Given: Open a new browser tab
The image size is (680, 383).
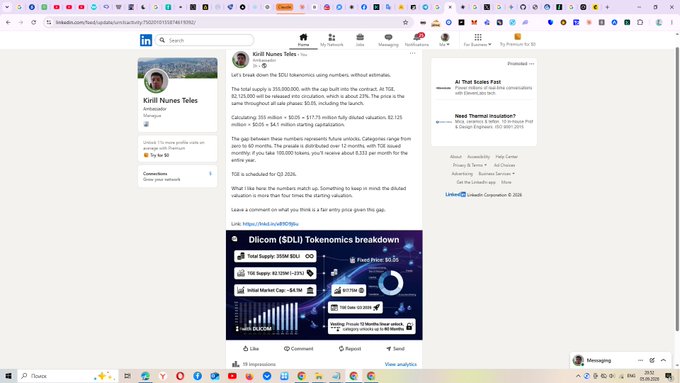Looking at the screenshot, I should pyautogui.click(x=607, y=7).
